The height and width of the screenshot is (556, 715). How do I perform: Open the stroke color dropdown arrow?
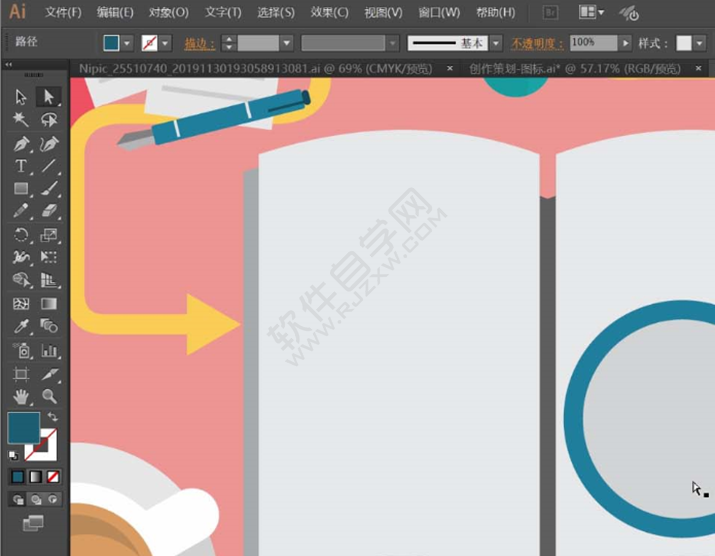coord(165,43)
